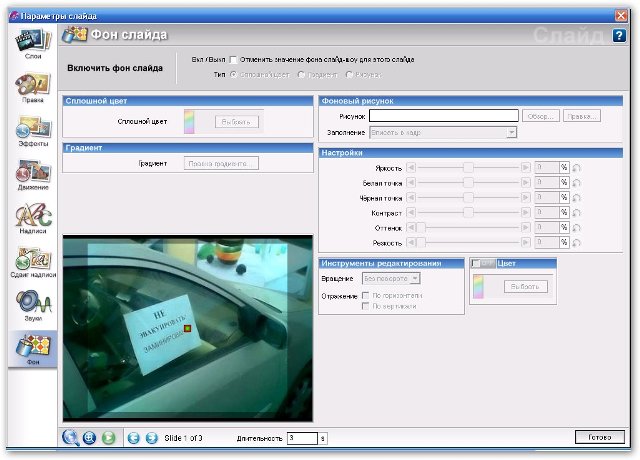Click the Яркость brightness slider
The image size is (640, 460).
tap(468, 168)
